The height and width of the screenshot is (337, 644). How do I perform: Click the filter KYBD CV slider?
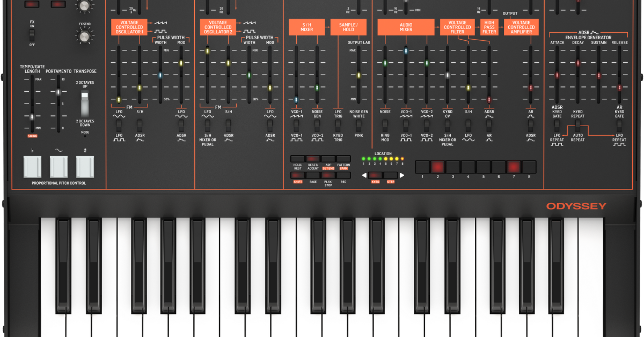[x=447, y=75]
